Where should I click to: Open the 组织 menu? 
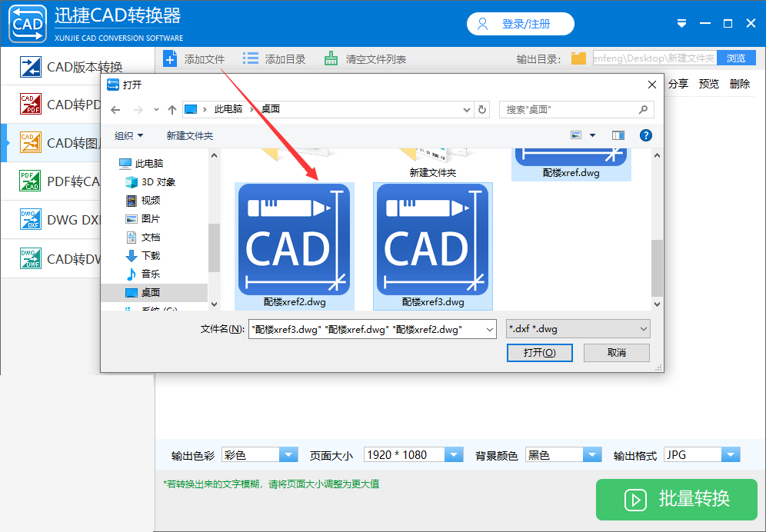pyautogui.click(x=128, y=136)
